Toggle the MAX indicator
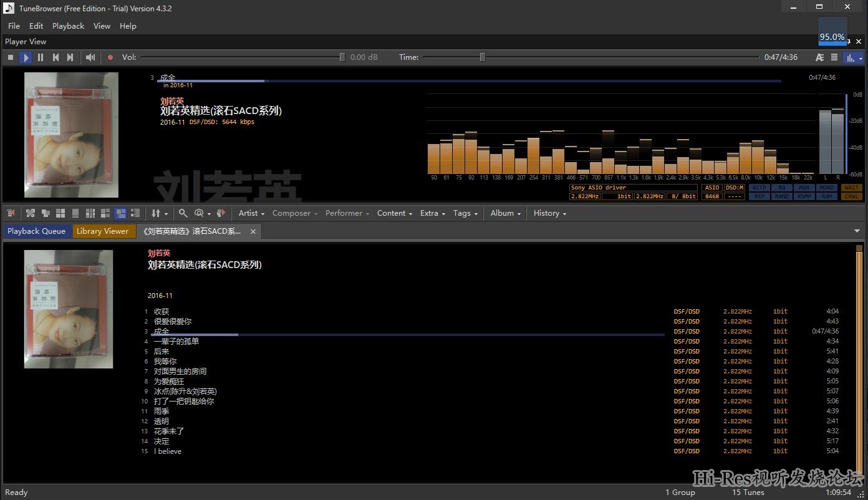The height and width of the screenshot is (500, 868). (x=804, y=188)
